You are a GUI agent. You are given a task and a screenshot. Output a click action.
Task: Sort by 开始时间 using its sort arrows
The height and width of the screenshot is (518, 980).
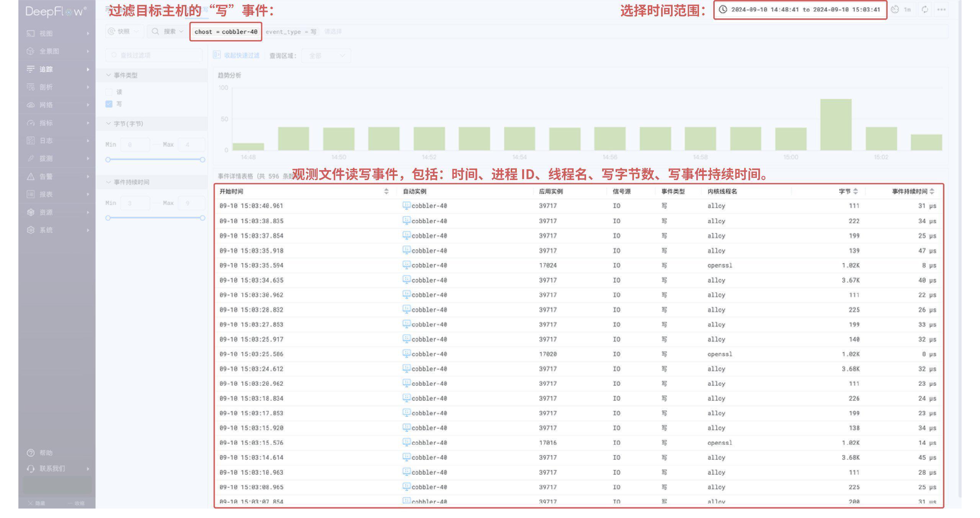[x=386, y=191]
